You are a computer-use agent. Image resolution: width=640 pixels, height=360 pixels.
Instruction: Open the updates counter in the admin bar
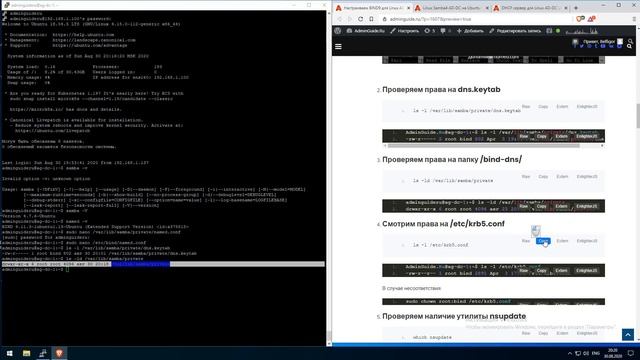pyautogui.click(x=429, y=31)
